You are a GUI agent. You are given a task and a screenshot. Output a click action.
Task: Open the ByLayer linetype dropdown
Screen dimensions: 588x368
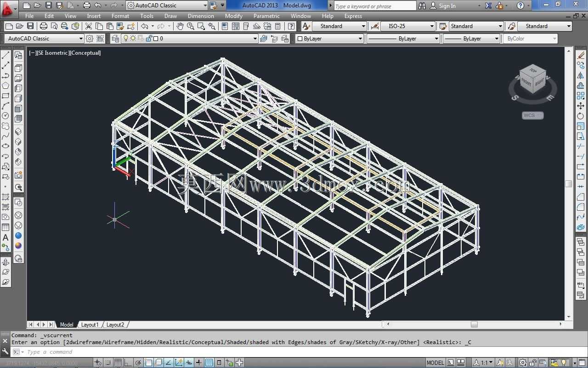[403, 39]
